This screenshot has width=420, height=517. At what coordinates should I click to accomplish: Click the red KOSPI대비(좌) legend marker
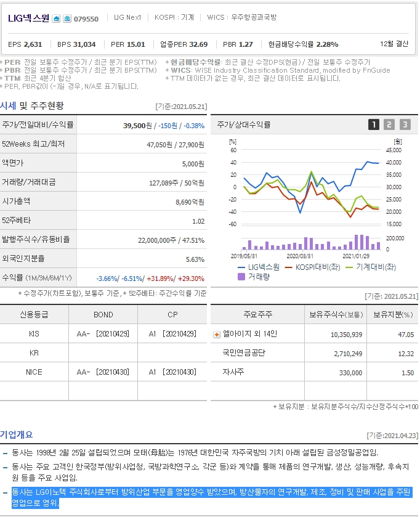(x=289, y=267)
